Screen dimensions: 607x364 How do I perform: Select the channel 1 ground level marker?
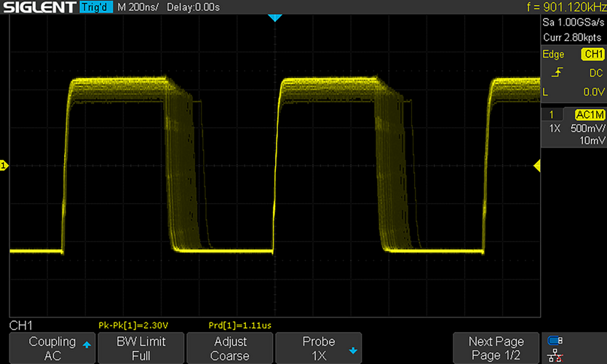pyautogui.click(x=4, y=166)
